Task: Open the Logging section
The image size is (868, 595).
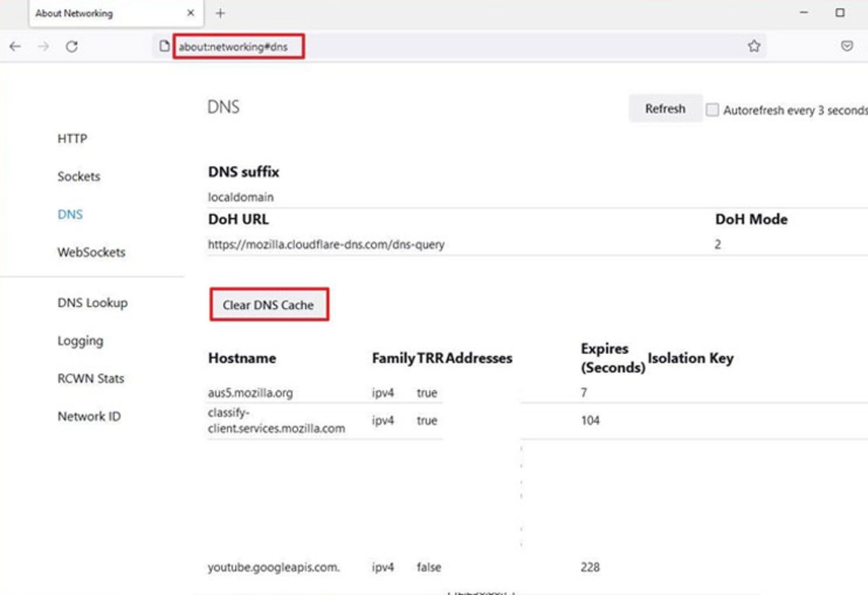Action: [80, 341]
